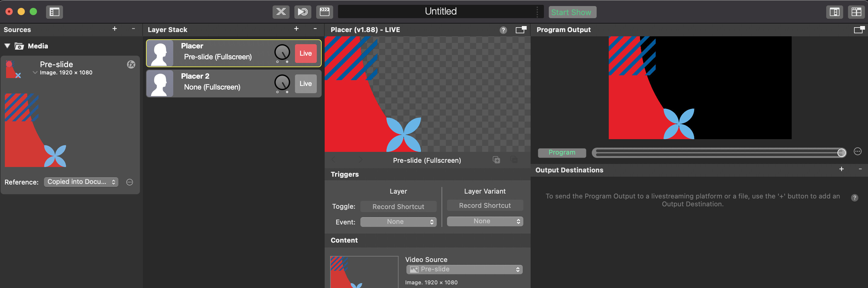Viewport: 868px width, 288px height.
Task: Open the clapperboard recording icon in toolbar
Action: [324, 12]
